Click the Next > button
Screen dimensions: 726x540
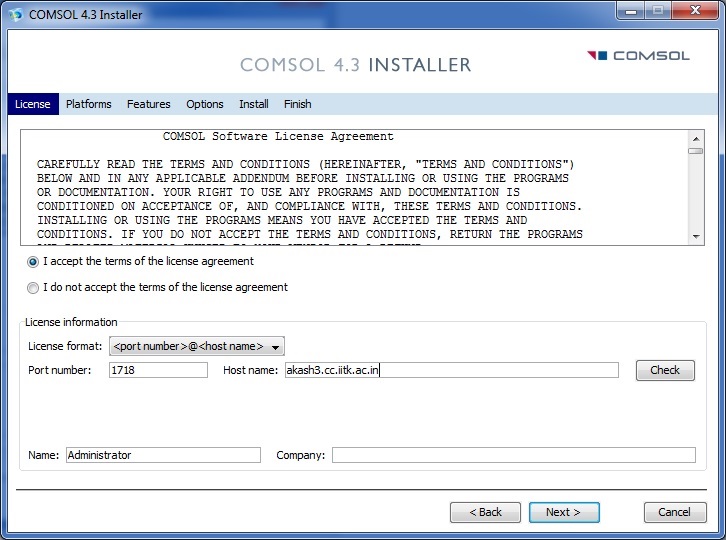point(564,512)
